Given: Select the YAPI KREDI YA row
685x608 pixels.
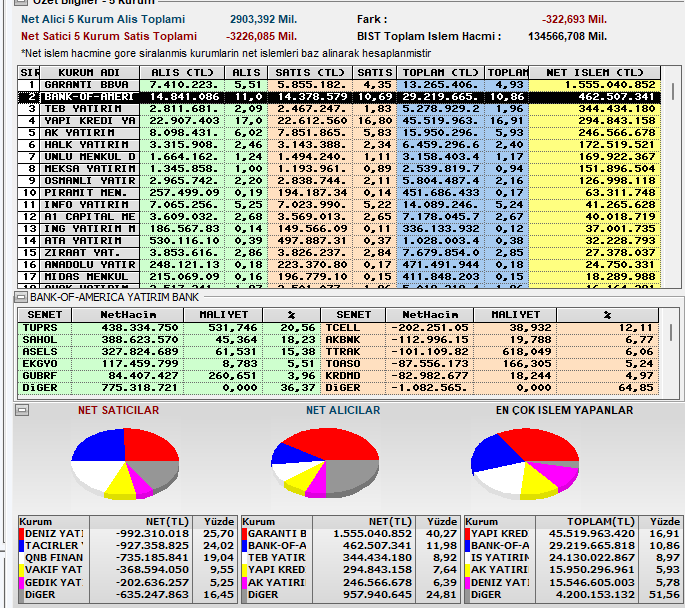Looking at the screenshot, I should 339,121.
